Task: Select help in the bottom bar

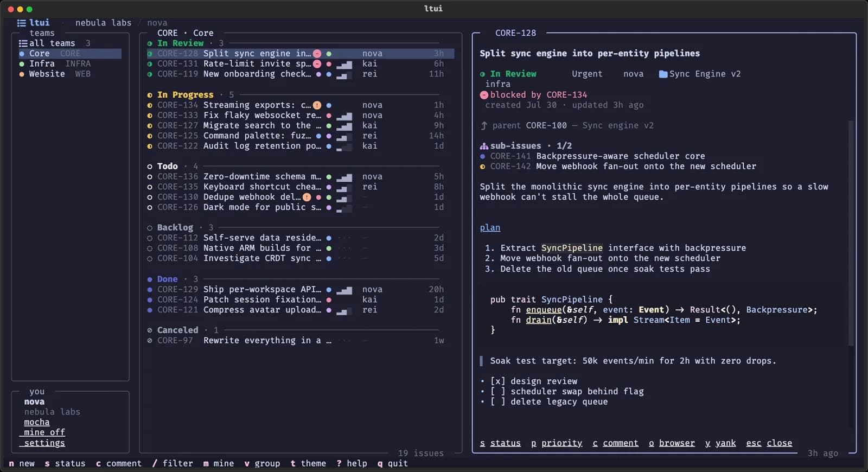Action: [x=352, y=464]
